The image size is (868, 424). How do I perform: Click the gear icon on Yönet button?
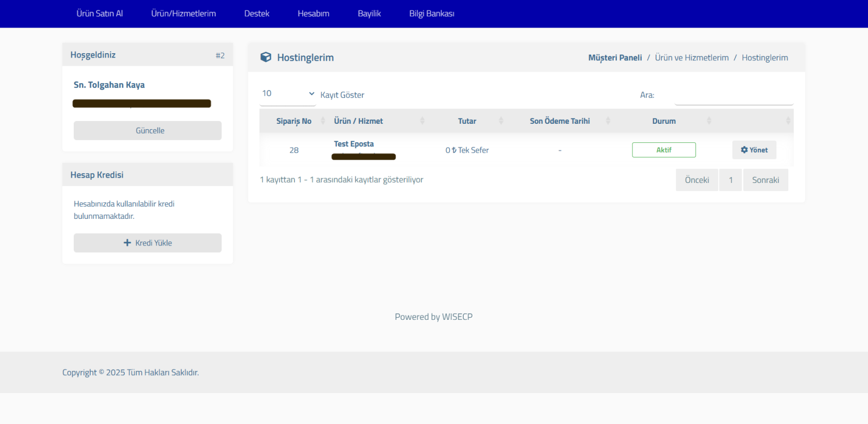pyautogui.click(x=744, y=150)
